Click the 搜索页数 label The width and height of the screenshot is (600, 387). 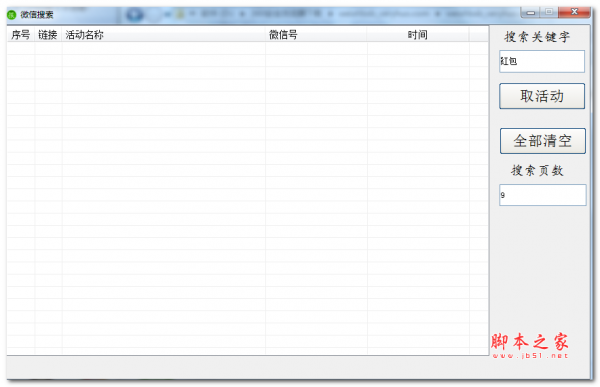[x=537, y=170]
